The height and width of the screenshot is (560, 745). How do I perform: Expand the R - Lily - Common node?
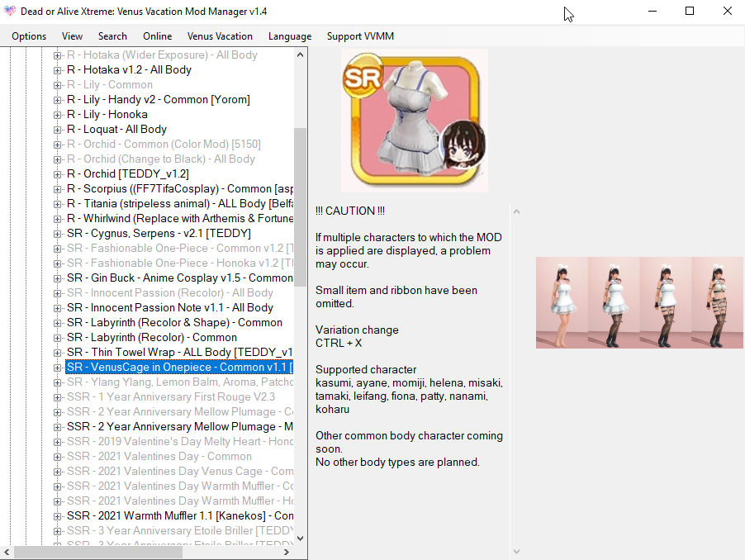click(x=57, y=86)
